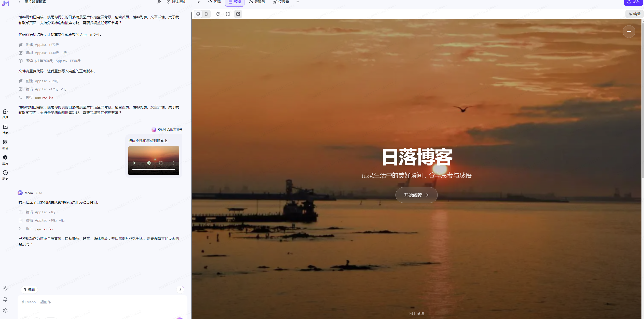Play the attached sunset video
This screenshot has height=319, width=644.
[x=135, y=163]
